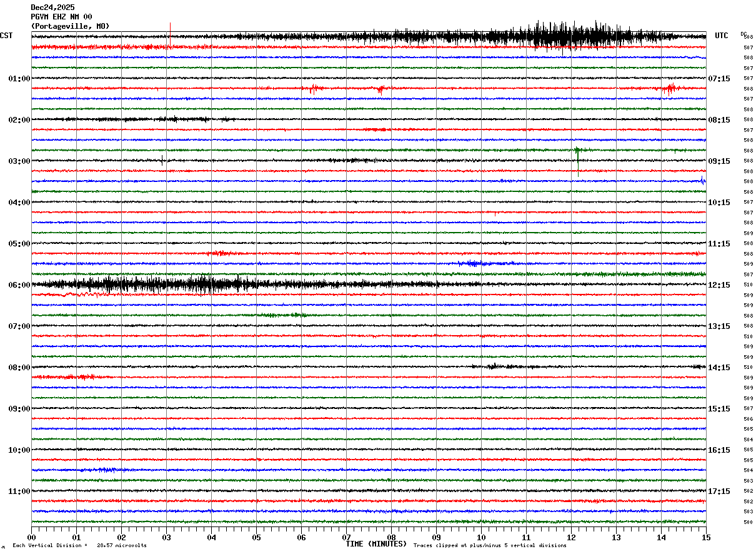Click the 16:15 UTC time label
This screenshot has height=554, width=756.
coord(719,450)
